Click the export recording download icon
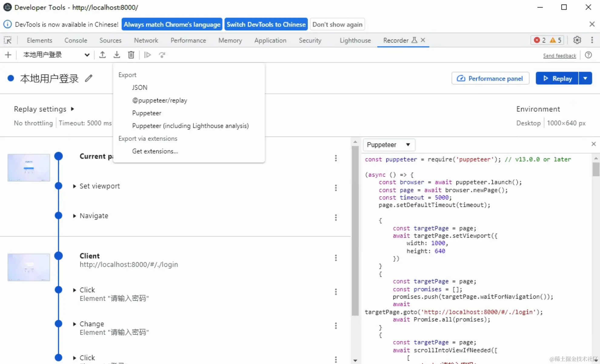 pyautogui.click(x=117, y=55)
